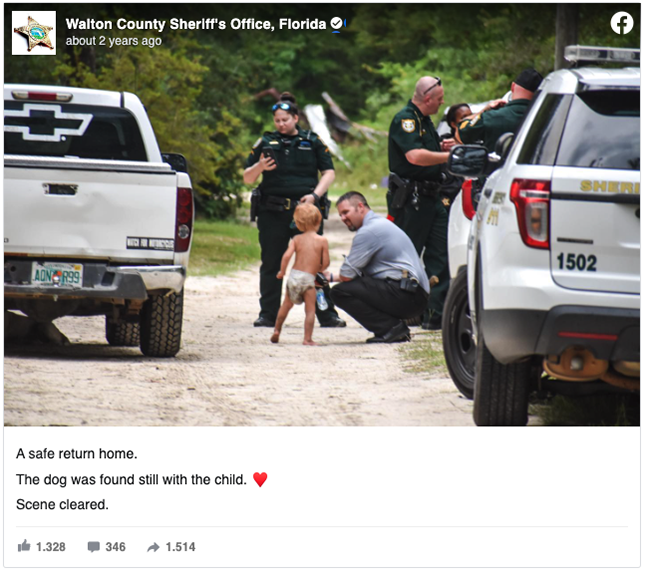Click the SHERIFF lettering on the SUV
Screen dimensions: 646x573
point(610,187)
